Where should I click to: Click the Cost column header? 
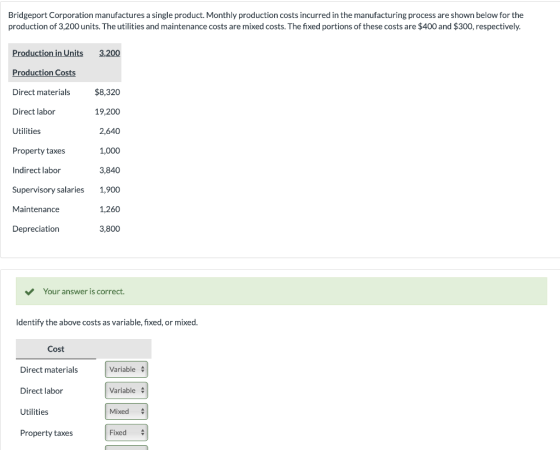[56, 349]
